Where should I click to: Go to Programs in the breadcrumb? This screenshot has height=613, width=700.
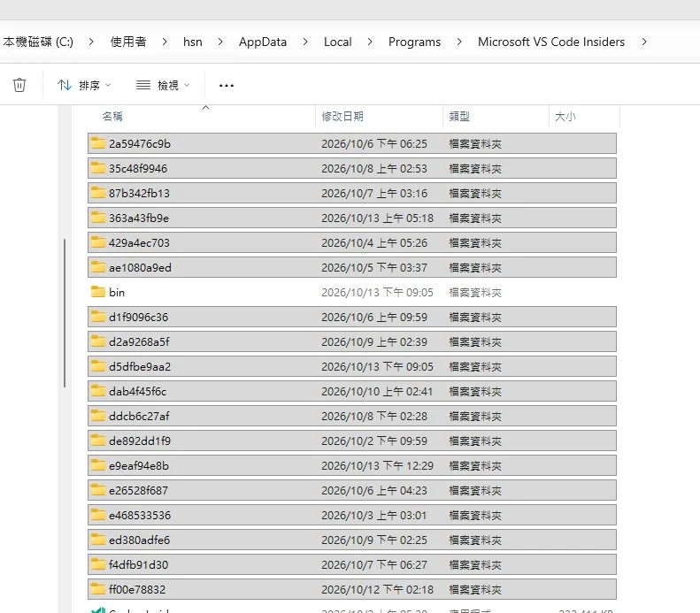[414, 42]
